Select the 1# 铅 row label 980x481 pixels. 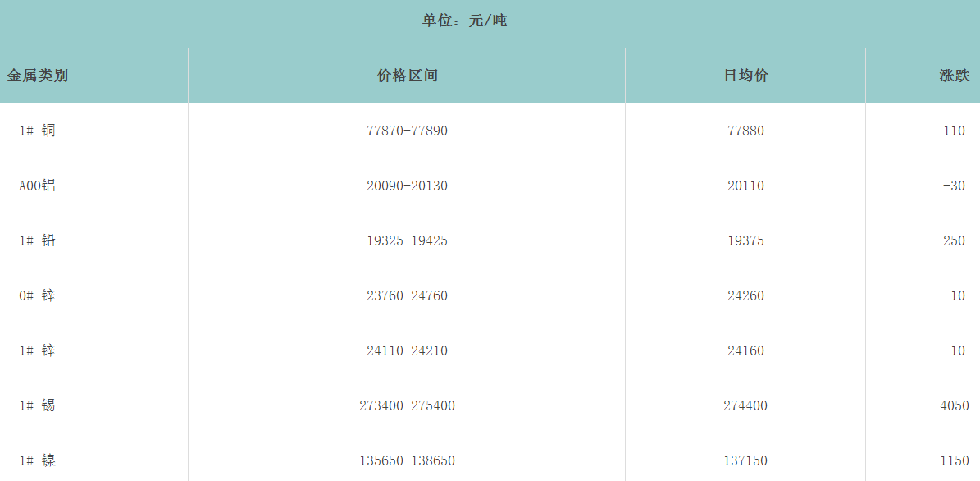[x=38, y=240]
